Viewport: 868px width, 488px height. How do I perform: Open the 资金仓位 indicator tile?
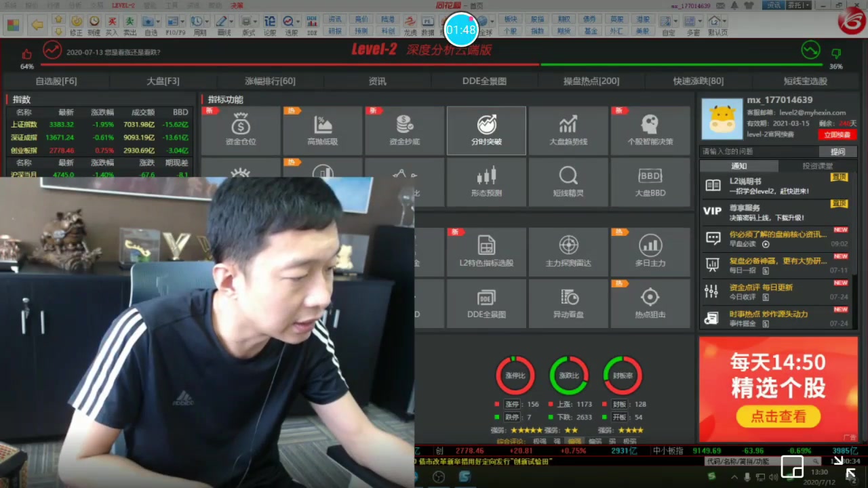click(x=241, y=131)
